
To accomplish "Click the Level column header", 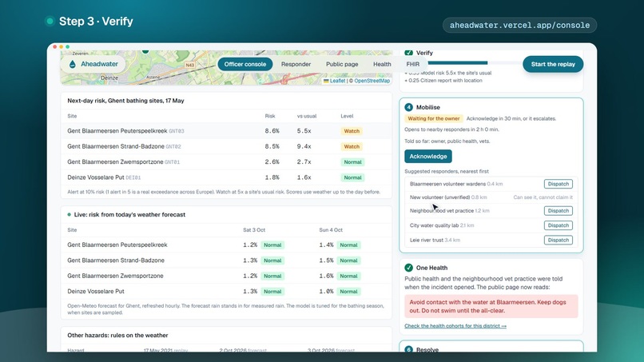I will click(x=347, y=116).
